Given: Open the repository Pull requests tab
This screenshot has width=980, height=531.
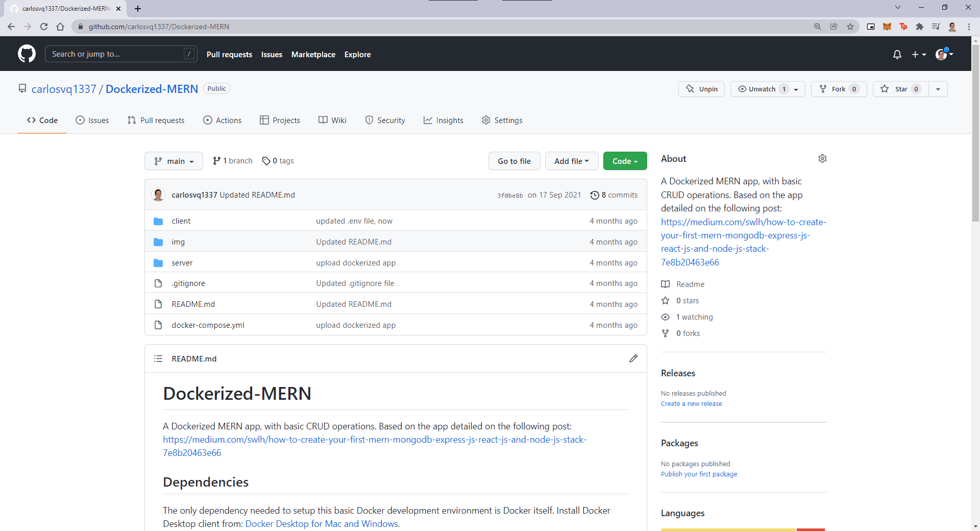Looking at the screenshot, I should (x=156, y=120).
